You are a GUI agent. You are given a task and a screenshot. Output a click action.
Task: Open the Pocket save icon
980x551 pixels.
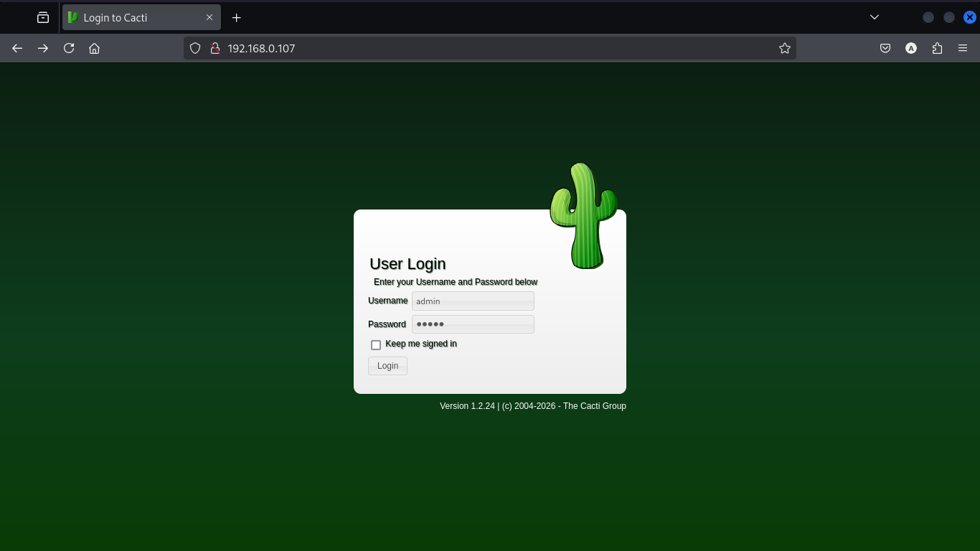tap(885, 48)
